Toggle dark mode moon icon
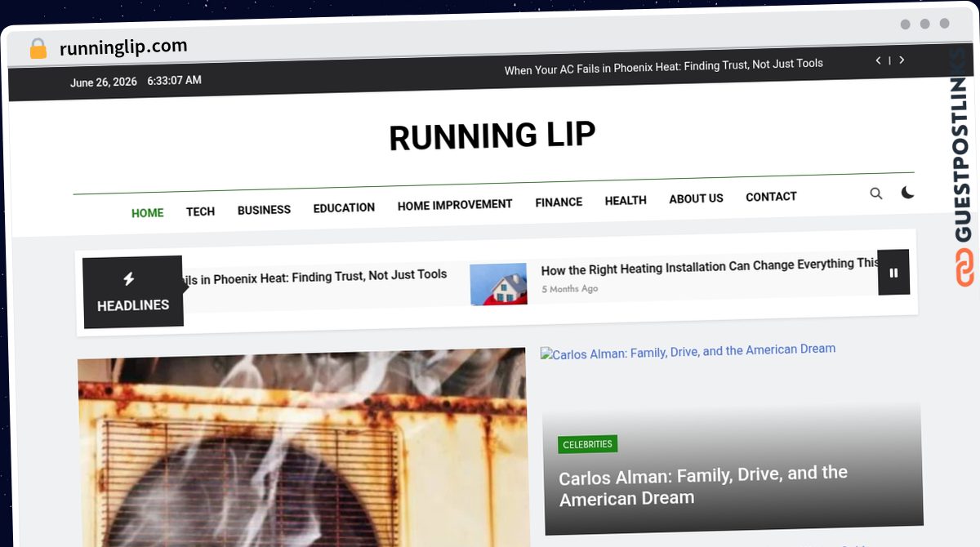Image resolution: width=980 pixels, height=547 pixels. [x=907, y=193]
